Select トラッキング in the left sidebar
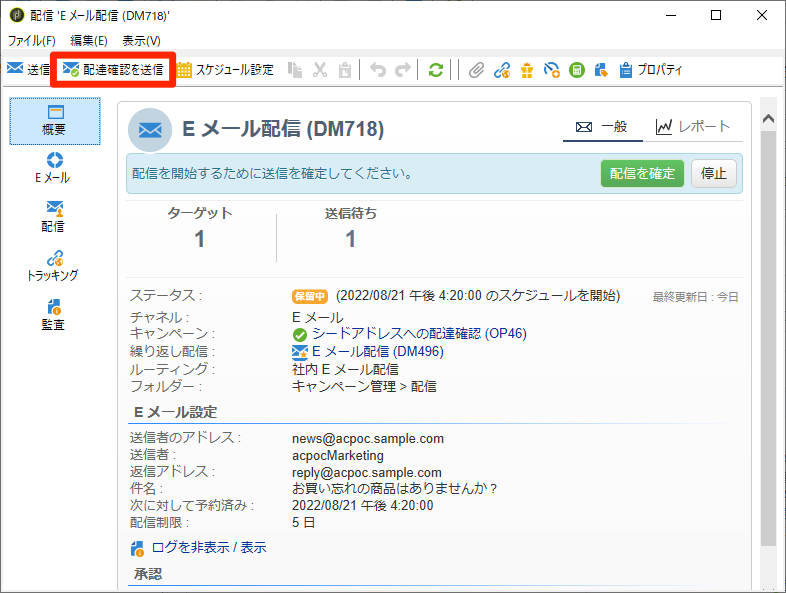 [53, 266]
